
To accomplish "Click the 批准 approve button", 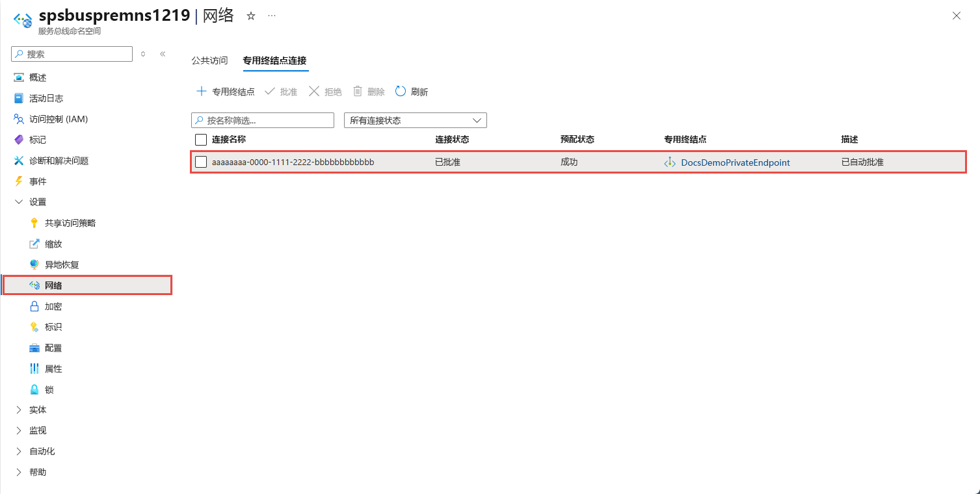I will point(281,92).
